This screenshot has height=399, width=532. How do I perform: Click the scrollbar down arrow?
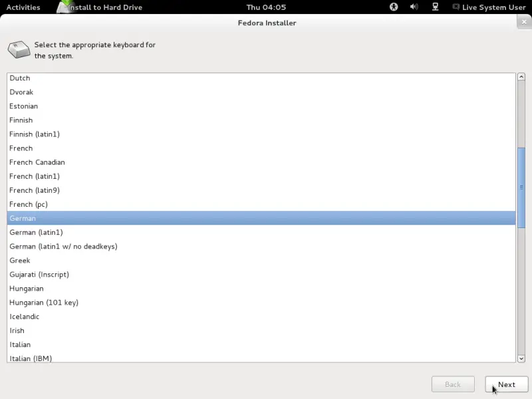[521, 358]
